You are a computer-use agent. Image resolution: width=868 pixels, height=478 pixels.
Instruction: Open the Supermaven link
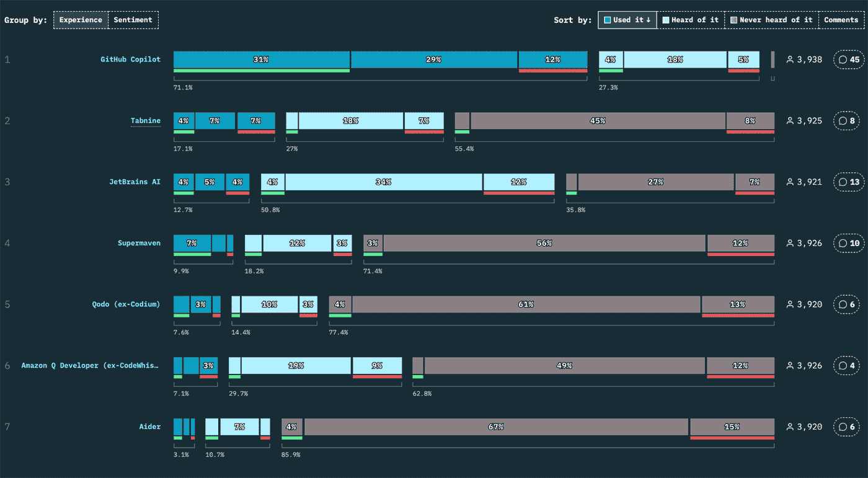click(139, 243)
